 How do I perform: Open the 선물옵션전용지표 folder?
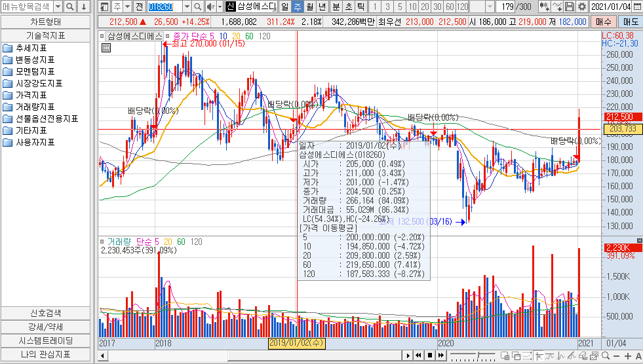(40, 118)
